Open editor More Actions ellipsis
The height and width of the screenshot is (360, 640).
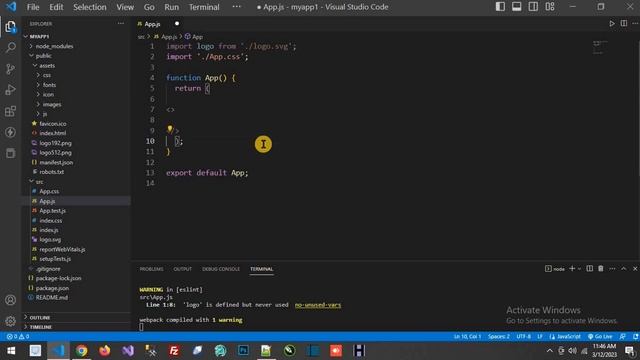(x=635, y=24)
